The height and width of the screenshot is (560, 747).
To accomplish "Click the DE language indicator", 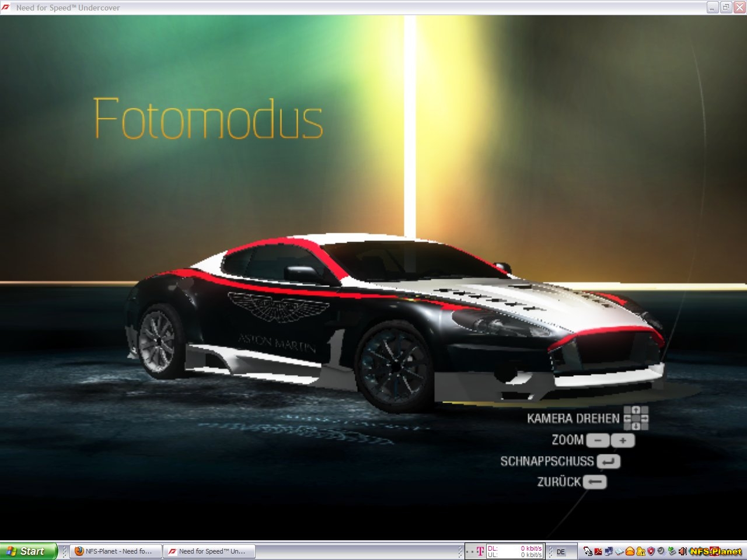I will pos(561,552).
